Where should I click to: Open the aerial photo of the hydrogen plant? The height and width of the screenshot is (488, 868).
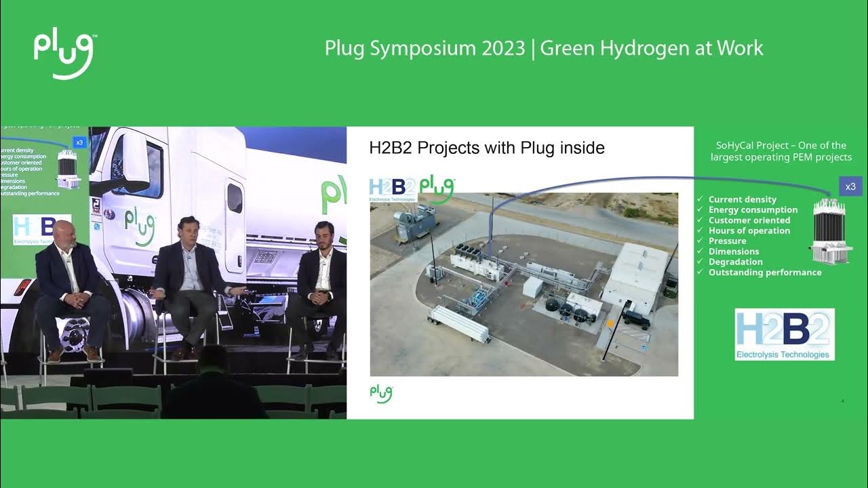pos(524,284)
